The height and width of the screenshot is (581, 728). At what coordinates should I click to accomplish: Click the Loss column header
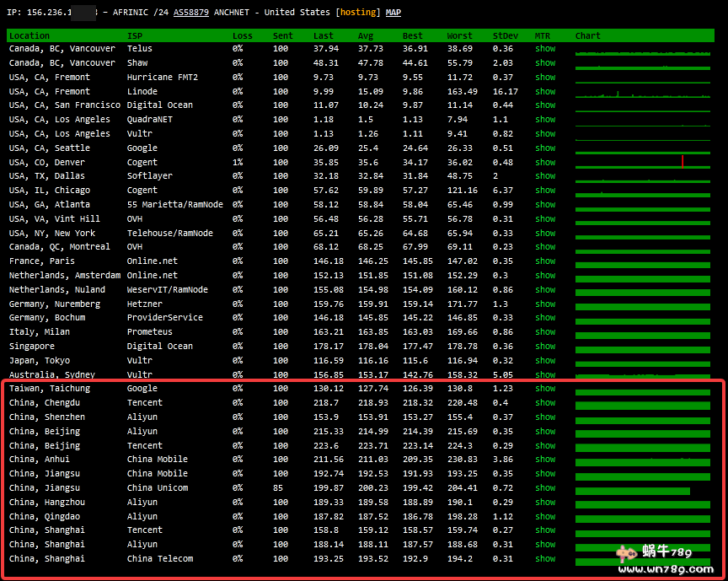click(x=243, y=35)
